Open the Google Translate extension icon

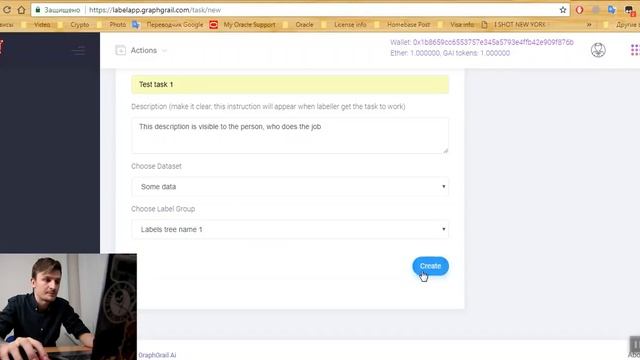point(611,10)
